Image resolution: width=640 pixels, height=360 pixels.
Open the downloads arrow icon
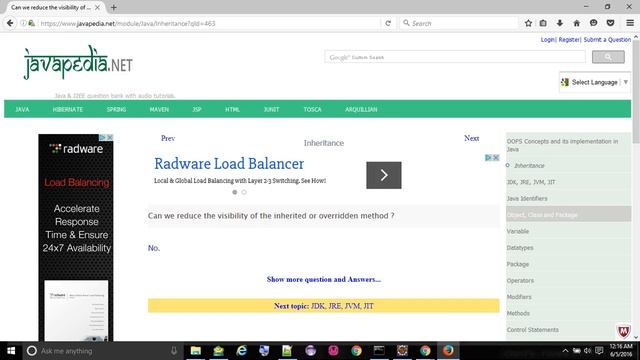point(560,23)
